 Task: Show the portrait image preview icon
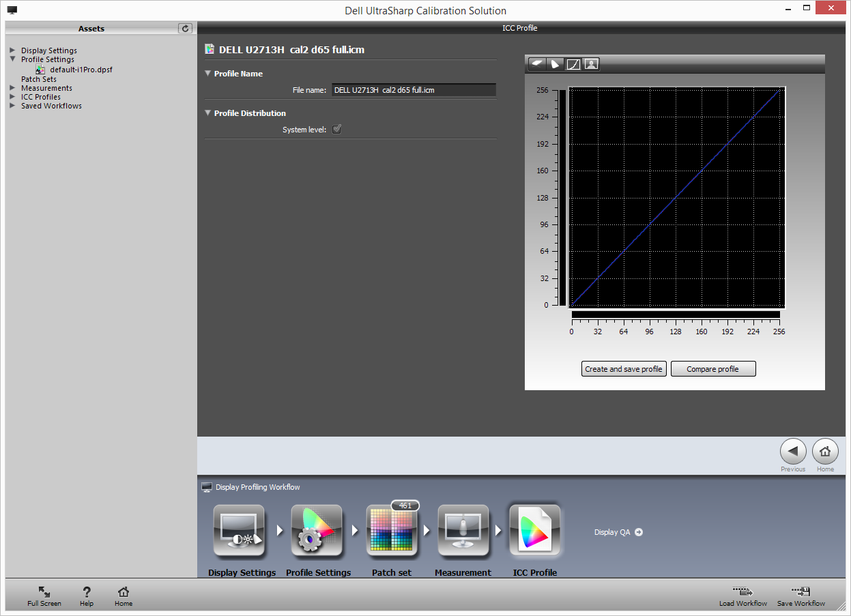(591, 64)
